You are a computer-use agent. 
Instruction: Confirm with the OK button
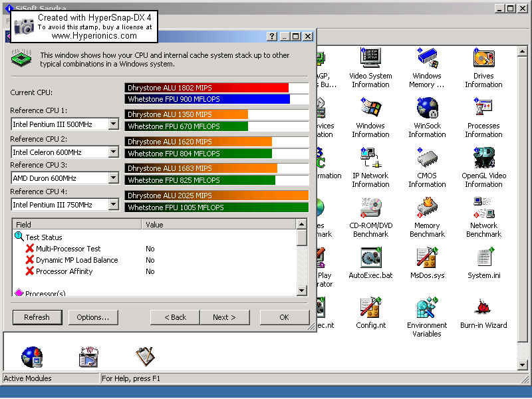[285, 317]
